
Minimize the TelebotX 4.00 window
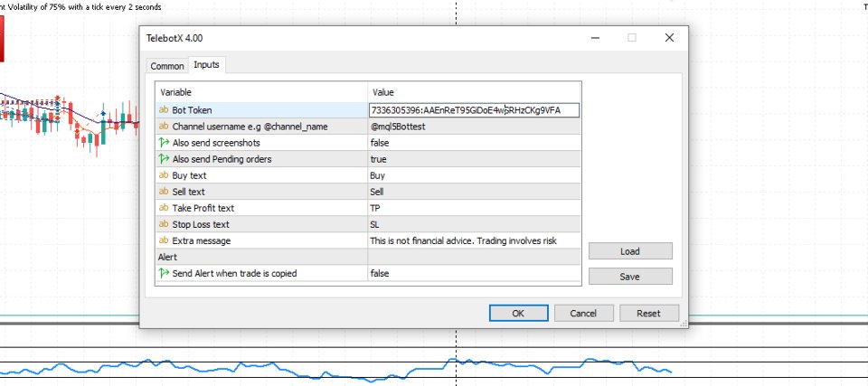coord(596,38)
